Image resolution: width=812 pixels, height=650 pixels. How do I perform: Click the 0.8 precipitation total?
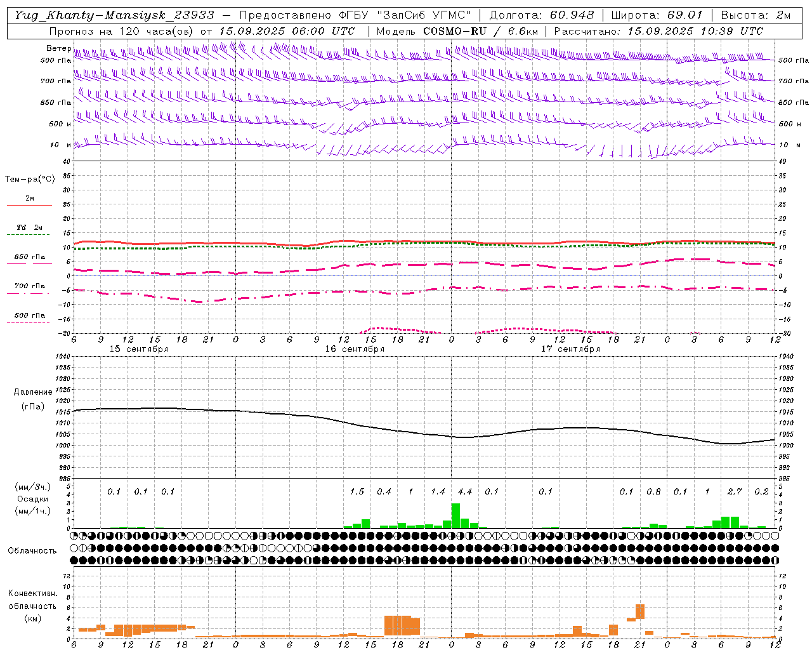653,491
